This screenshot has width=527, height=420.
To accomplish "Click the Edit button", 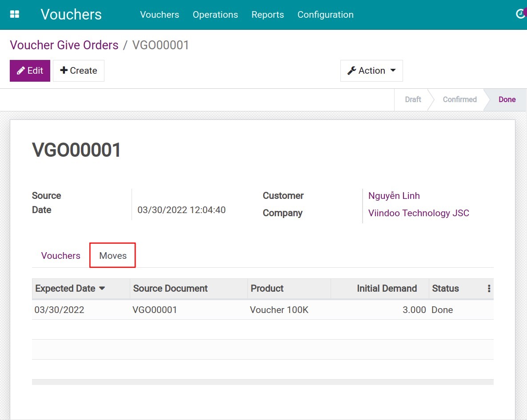I will tap(30, 71).
